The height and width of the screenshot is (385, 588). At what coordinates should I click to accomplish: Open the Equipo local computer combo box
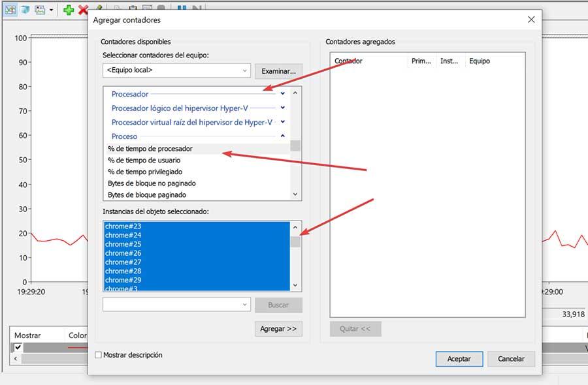coord(176,70)
